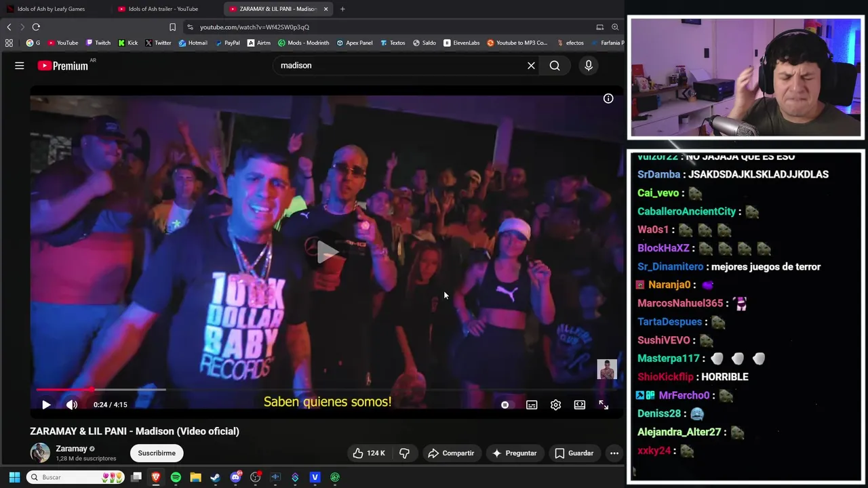Go back in the browser

9,27
